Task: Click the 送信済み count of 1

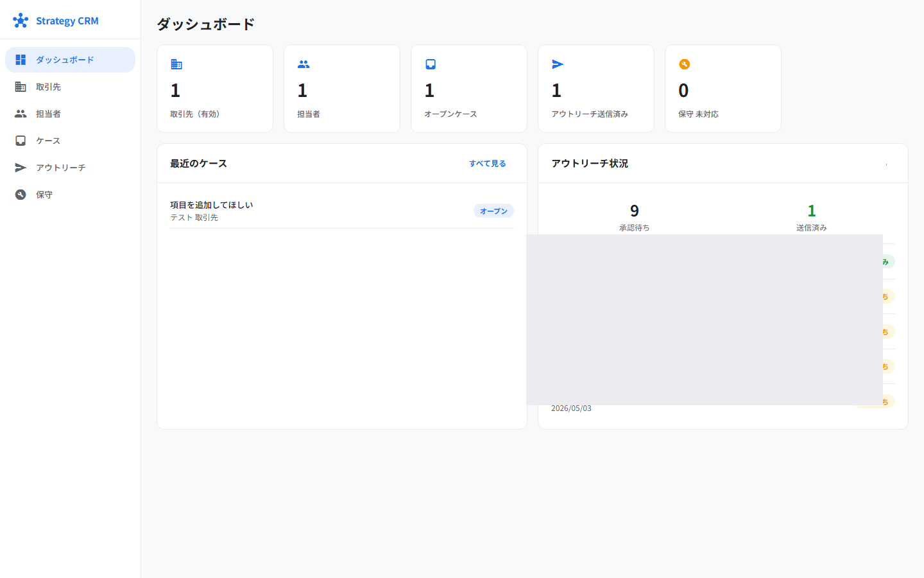Action: (812, 211)
